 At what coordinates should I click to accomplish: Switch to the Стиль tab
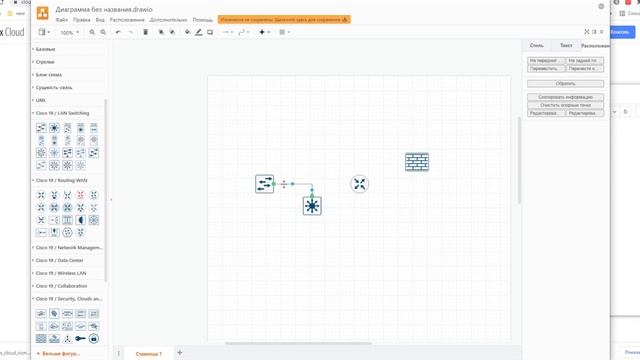point(537,45)
